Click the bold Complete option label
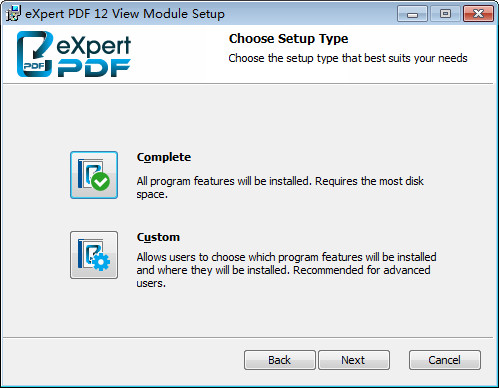The image size is (499, 388). (164, 157)
